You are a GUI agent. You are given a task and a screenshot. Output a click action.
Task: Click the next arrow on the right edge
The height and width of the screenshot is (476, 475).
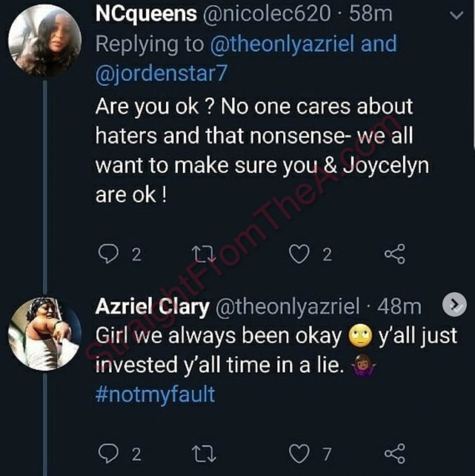pos(455,304)
